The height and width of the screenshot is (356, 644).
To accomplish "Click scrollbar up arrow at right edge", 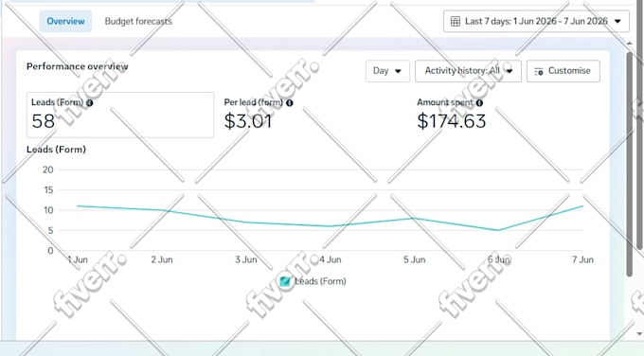I will click(629, 44).
